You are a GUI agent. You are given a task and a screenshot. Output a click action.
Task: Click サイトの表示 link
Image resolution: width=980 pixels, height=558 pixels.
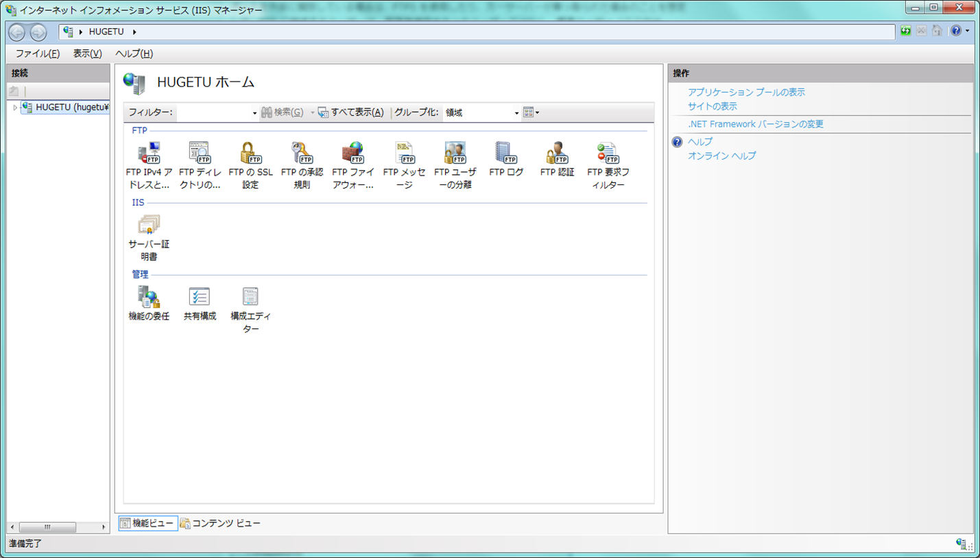click(x=713, y=106)
